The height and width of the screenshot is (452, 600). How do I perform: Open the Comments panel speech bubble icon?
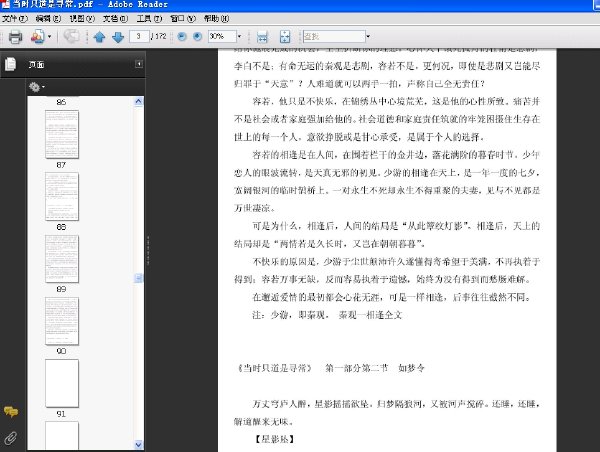pyautogui.click(x=11, y=412)
